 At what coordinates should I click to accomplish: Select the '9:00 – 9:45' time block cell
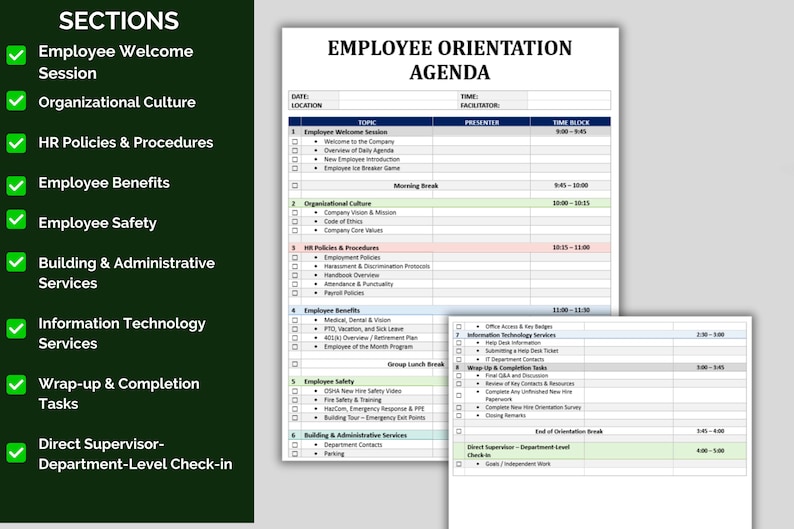pos(571,132)
